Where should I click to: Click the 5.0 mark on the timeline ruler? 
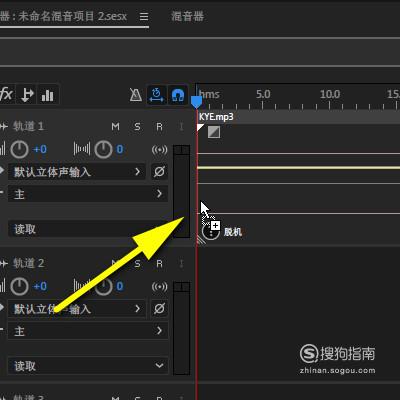pyautogui.click(x=263, y=94)
